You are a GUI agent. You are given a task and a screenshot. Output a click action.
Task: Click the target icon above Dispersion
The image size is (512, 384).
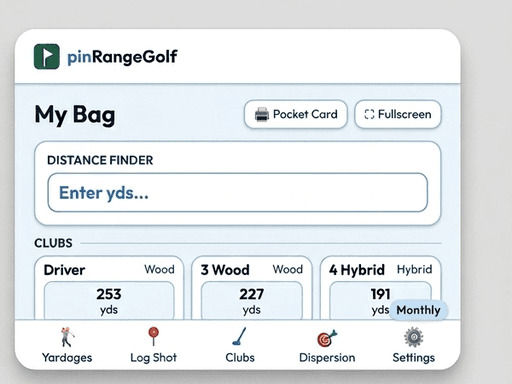(x=327, y=338)
